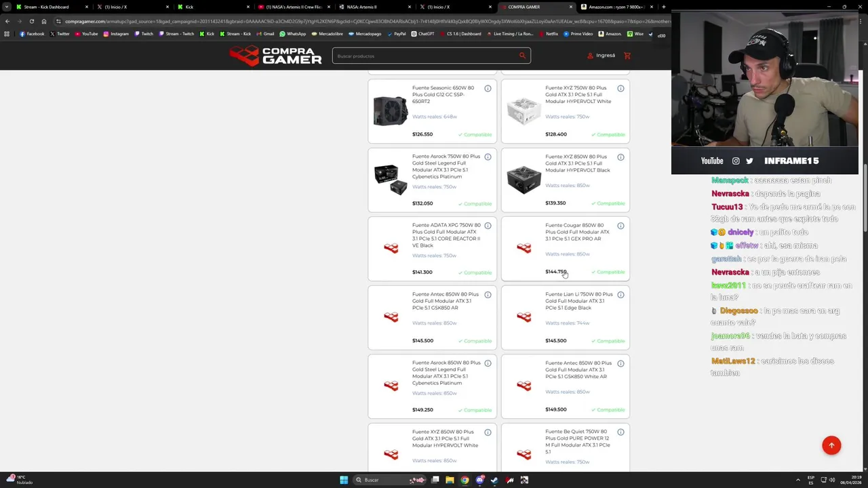Click info icon on Lian Li 750W Edge Black card
Screen dimensions: 868x488
tap(620, 295)
